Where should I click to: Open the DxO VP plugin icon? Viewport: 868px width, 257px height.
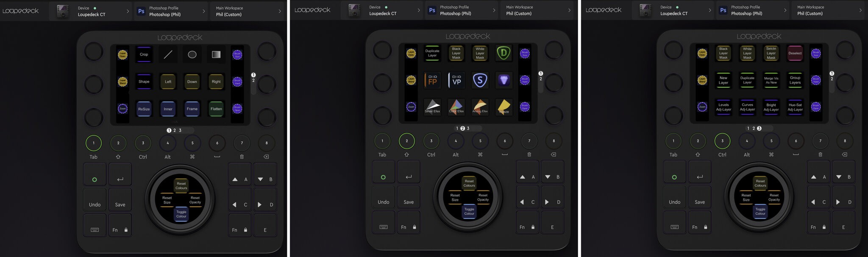456,80
